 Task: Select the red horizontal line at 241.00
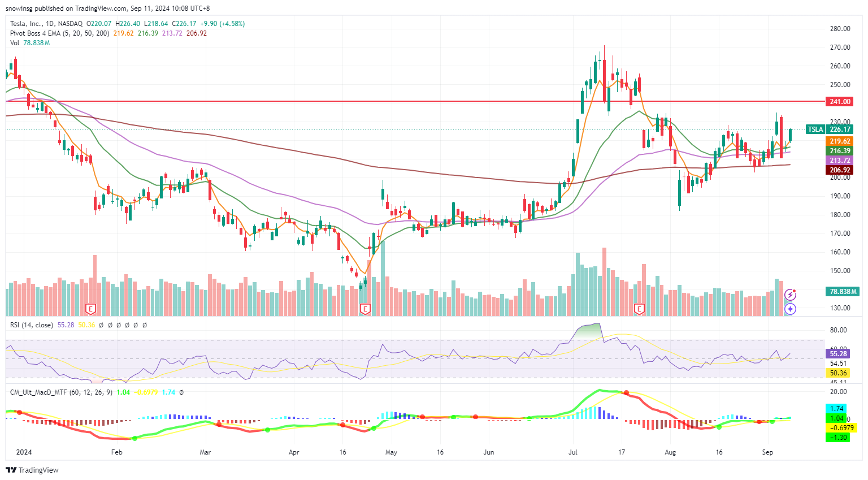(x=415, y=101)
